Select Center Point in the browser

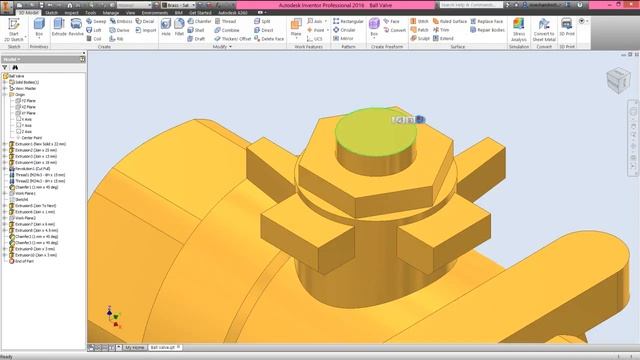tap(29, 138)
